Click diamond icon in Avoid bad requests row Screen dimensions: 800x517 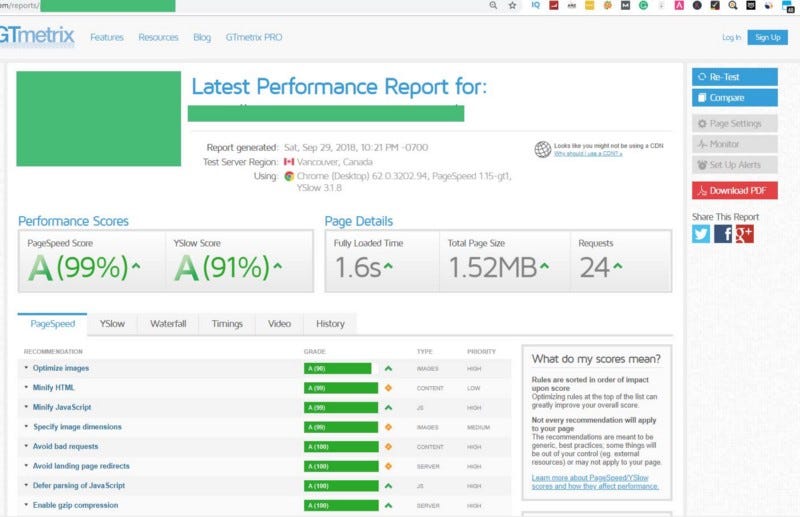coord(388,447)
